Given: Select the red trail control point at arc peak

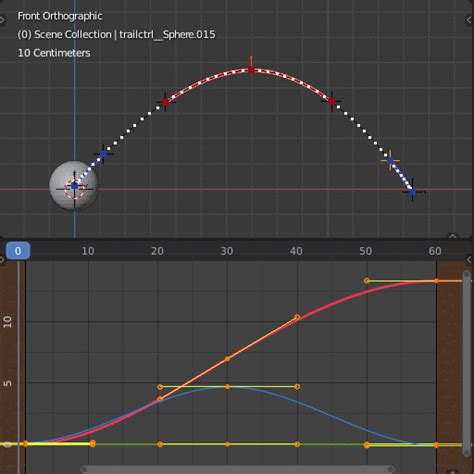Looking at the screenshot, I should 251,70.
